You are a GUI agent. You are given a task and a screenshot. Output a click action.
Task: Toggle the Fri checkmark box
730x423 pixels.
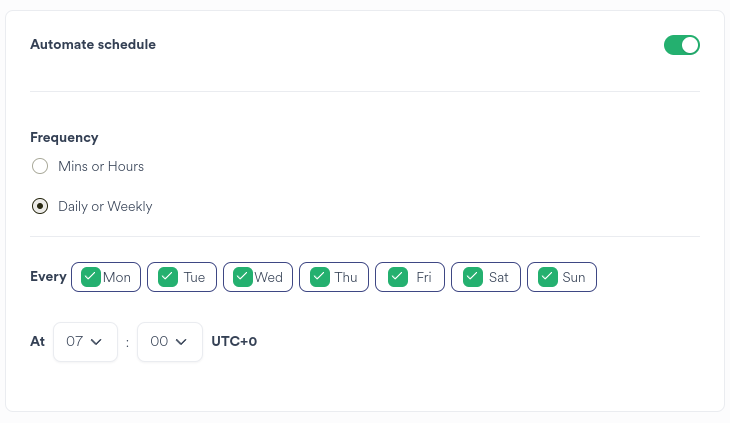(x=397, y=277)
